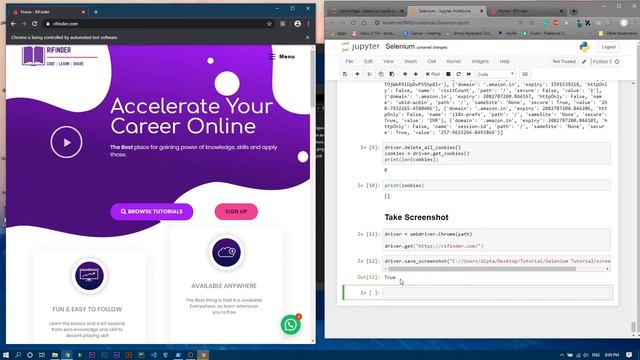
Task: Restart the kernel with the circular arrow icon
Action: click(x=458, y=74)
